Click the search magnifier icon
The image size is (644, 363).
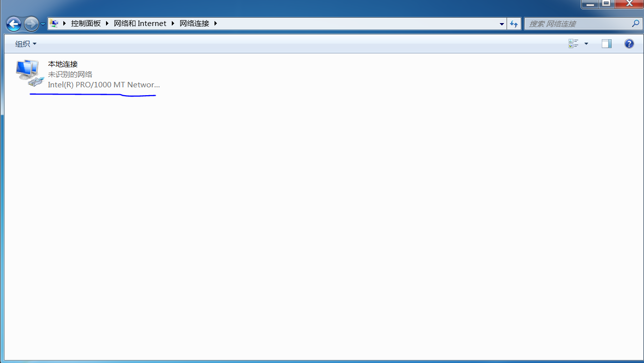(x=636, y=23)
